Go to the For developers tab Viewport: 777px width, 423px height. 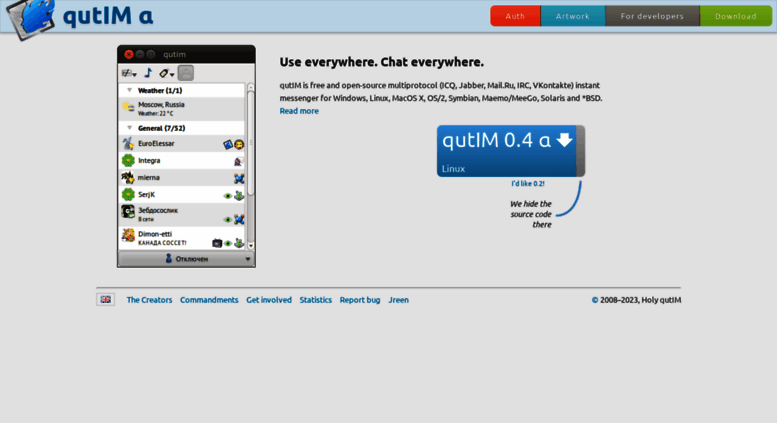coord(653,16)
